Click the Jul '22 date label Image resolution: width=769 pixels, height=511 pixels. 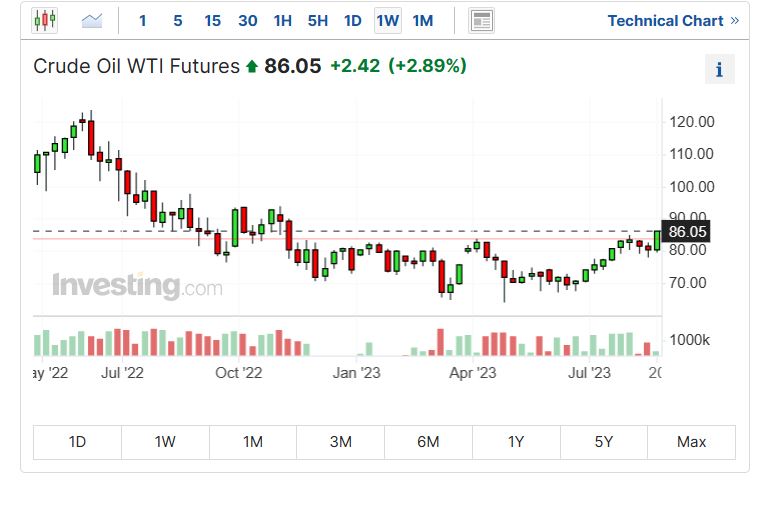click(x=122, y=373)
